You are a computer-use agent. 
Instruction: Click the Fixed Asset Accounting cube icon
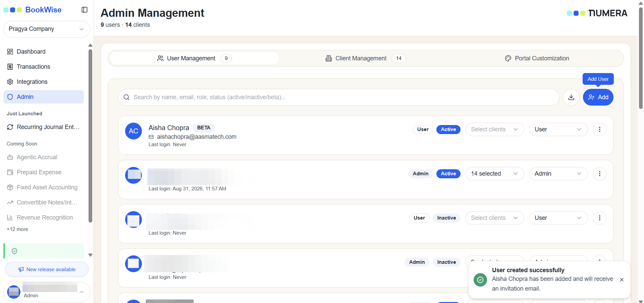click(10, 187)
